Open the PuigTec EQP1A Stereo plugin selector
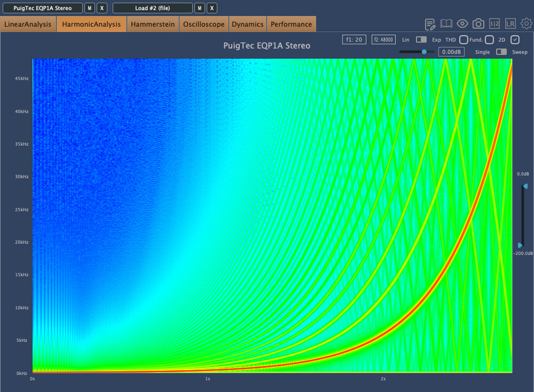Viewport: 534px width, 392px height. [42, 8]
